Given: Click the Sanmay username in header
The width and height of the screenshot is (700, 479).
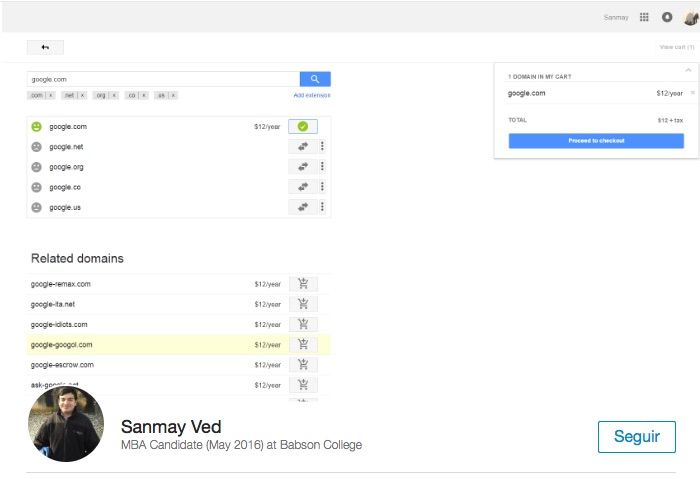Looking at the screenshot, I should click(x=616, y=17).
